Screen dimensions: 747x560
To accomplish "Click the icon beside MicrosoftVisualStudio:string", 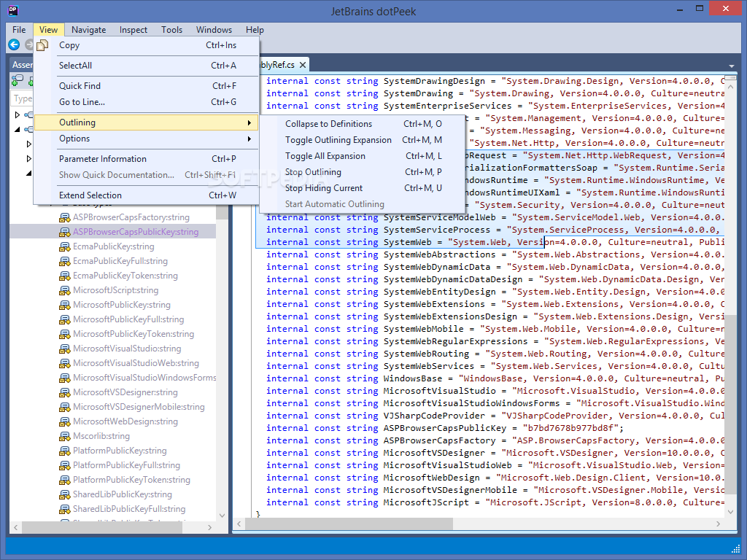I will click(64, 349).
